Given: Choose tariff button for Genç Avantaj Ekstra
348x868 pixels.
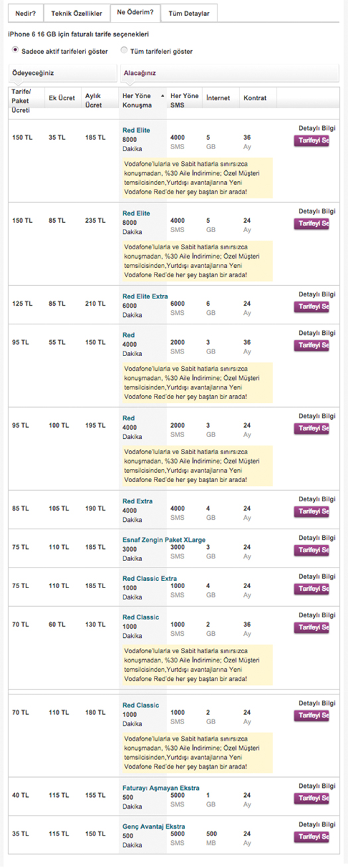Looking at the screenshot, I should 312,837.
